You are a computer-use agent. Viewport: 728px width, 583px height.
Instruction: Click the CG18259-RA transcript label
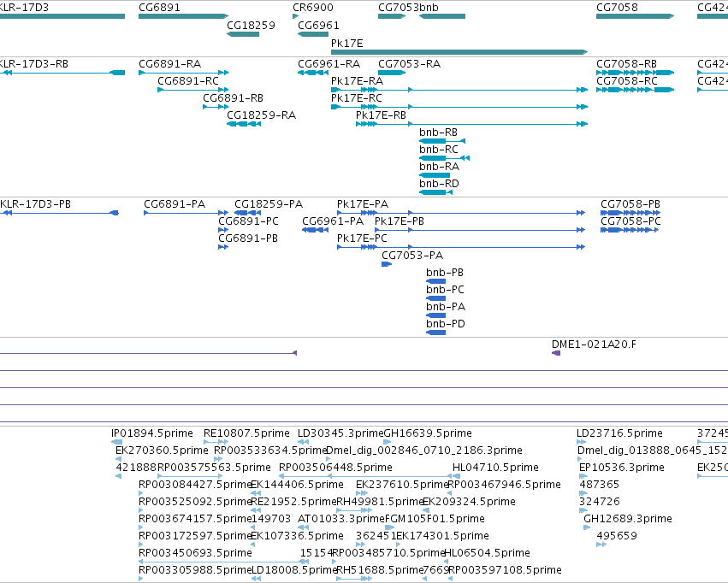tap(262, 115)
